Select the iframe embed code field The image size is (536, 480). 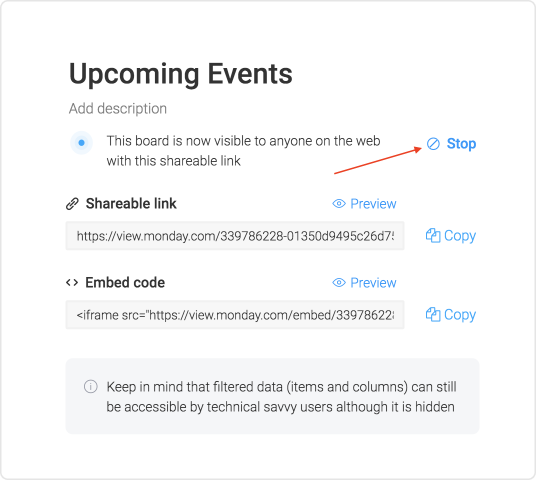pyautogui.click(x=235, y=315)
